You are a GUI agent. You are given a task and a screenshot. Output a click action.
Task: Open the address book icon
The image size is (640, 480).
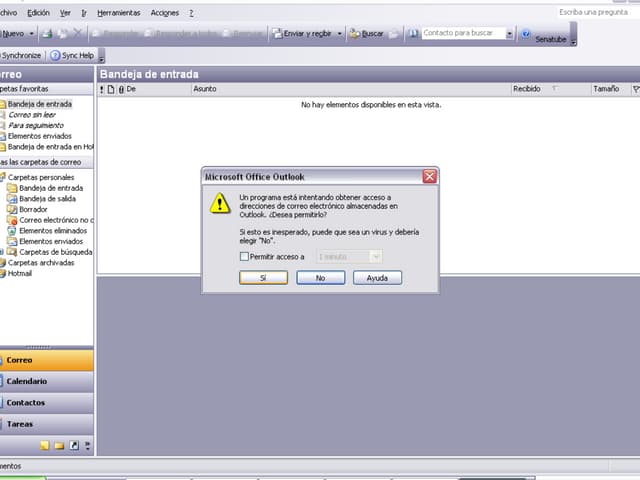pos(413,33)
